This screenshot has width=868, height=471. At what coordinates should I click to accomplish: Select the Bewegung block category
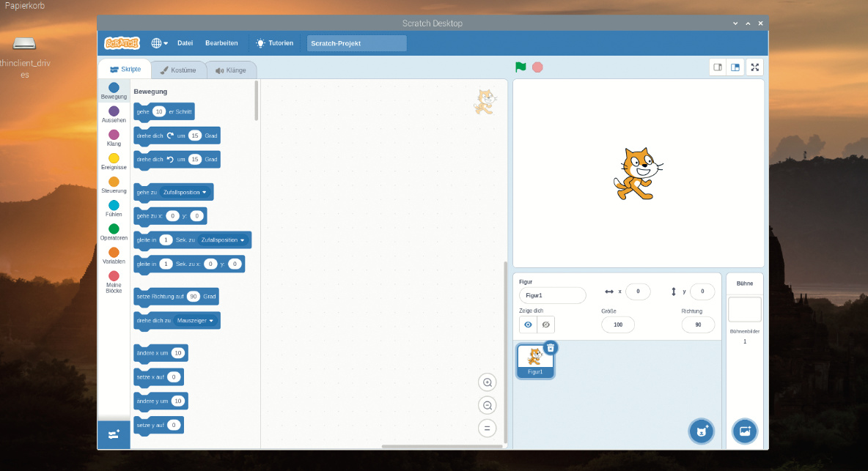pos(114,92)
